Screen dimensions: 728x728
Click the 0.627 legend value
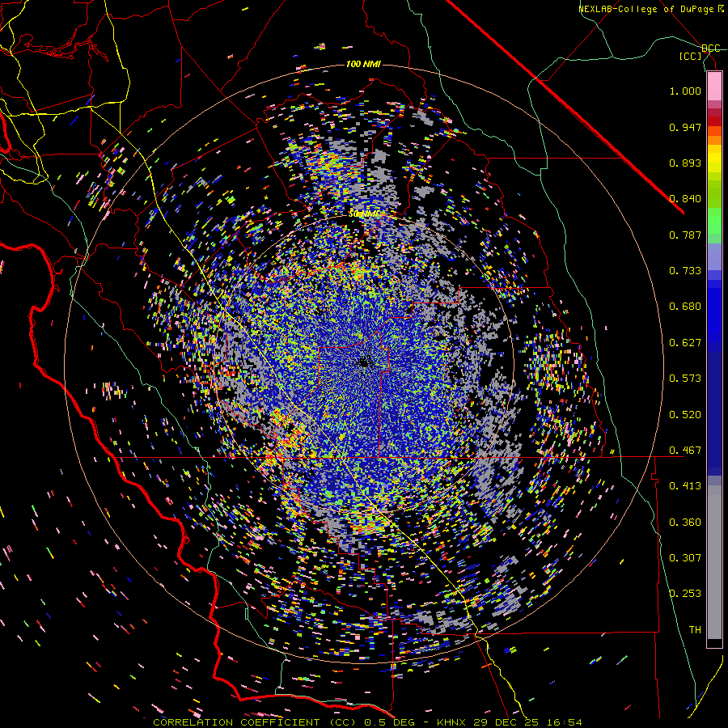pyautogui.click(x=685, y=343)
